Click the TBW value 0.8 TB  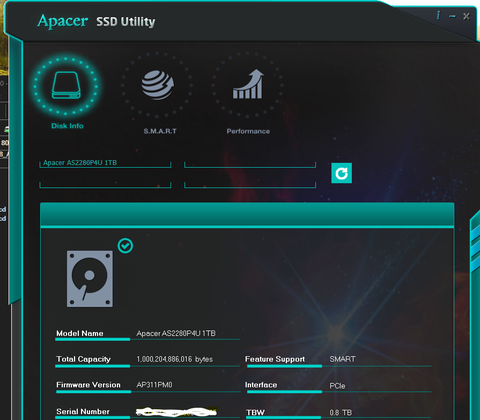point(341,413)
